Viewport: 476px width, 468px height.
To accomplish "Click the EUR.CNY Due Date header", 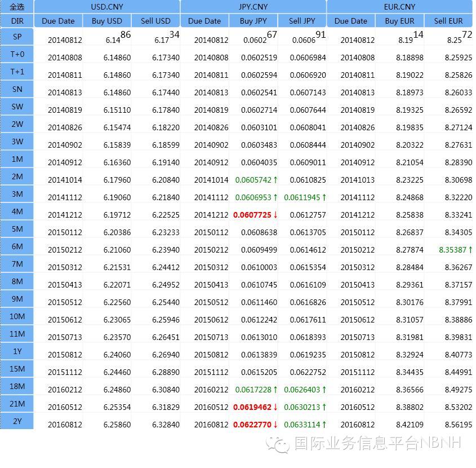I will 351,21.
